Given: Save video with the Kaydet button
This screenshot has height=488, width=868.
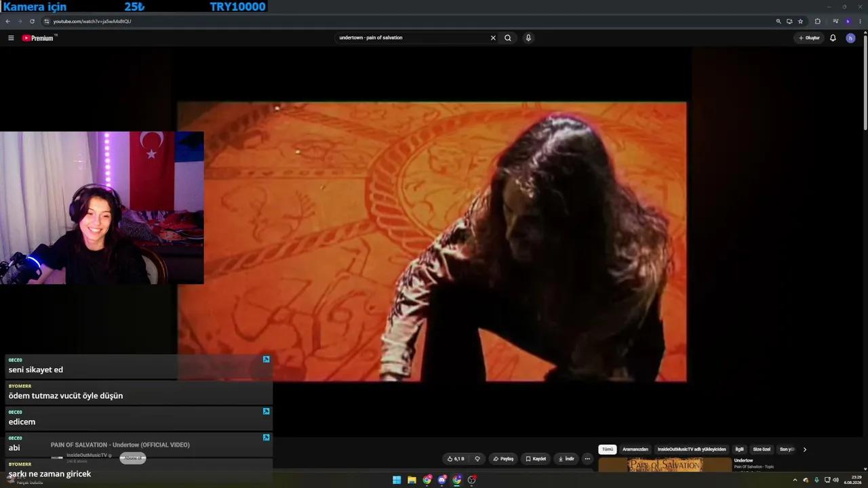Looking at the screenshot, I should [x=536, y=459].
